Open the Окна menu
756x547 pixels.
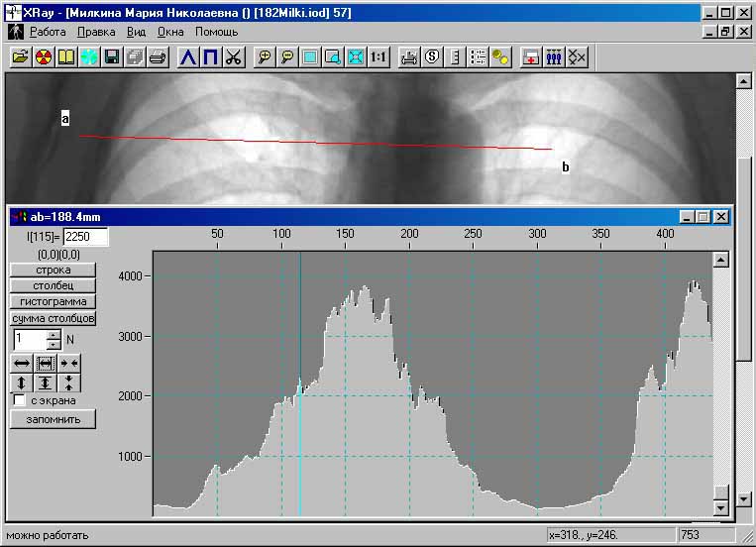pos(170,32)
